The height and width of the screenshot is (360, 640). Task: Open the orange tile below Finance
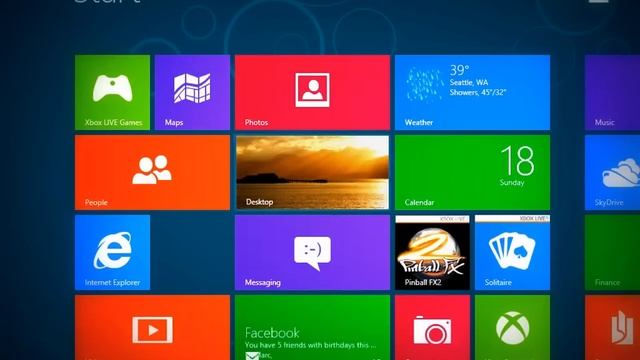click(612, 328)
